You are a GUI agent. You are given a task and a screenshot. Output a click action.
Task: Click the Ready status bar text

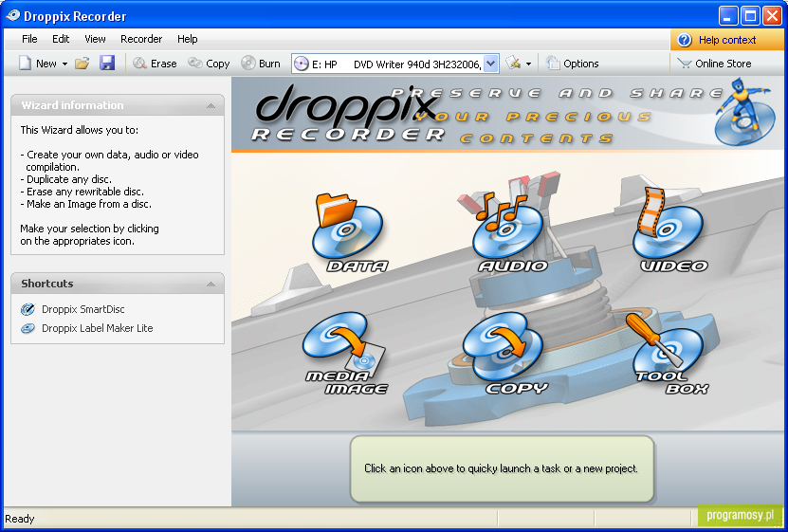point(20,519)
